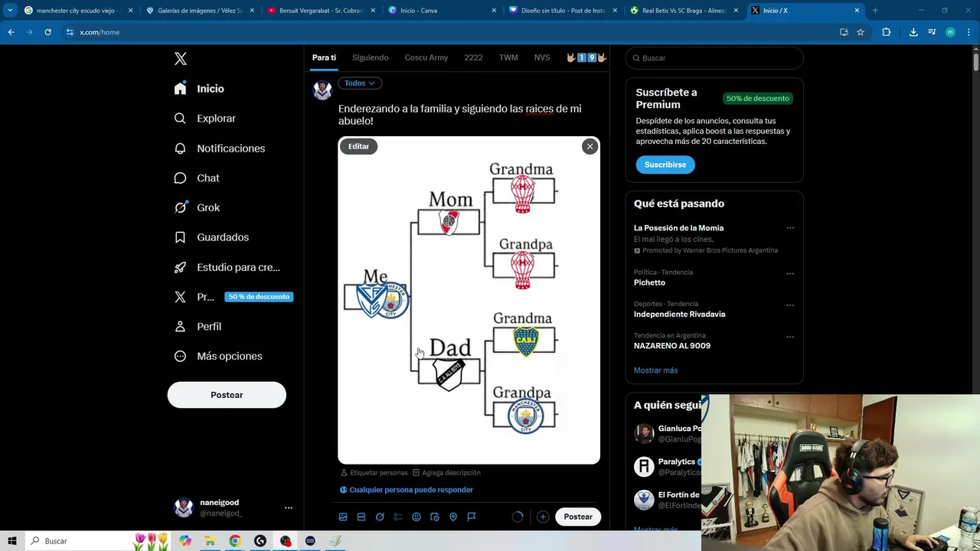Viewport: 980px width, 551px height.
Task: Switch to Real Betis Vs SC Braga tab
Action: 684,11
